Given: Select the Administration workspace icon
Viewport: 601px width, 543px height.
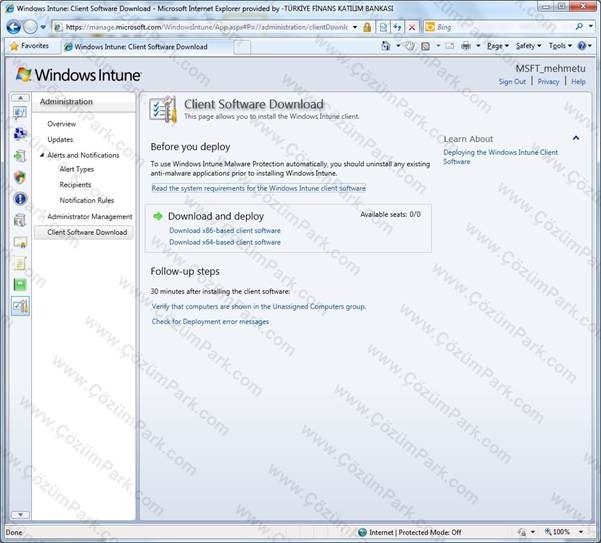Looking at the screenshot, I should click(x=20, y=306).
